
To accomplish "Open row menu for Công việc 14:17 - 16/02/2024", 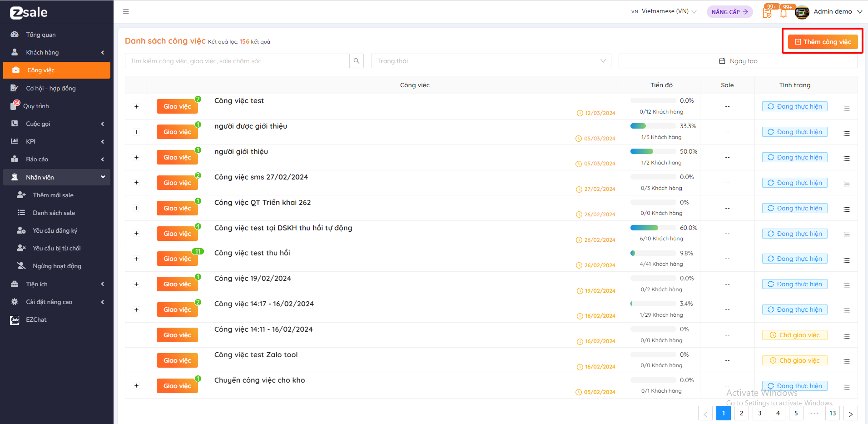I will (847, 311).
